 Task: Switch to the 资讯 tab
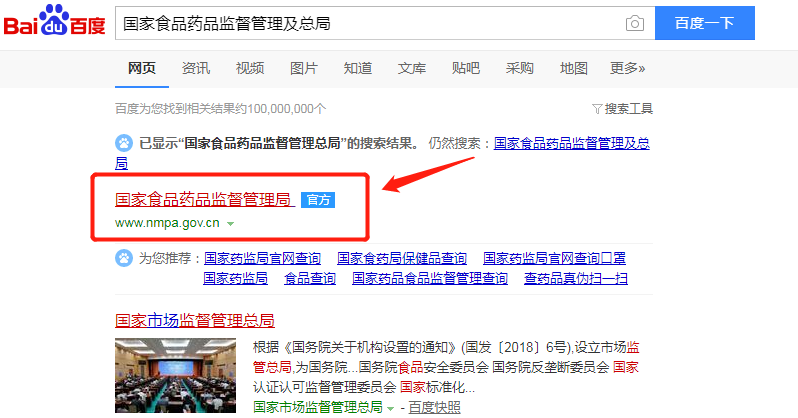point(196,68)
